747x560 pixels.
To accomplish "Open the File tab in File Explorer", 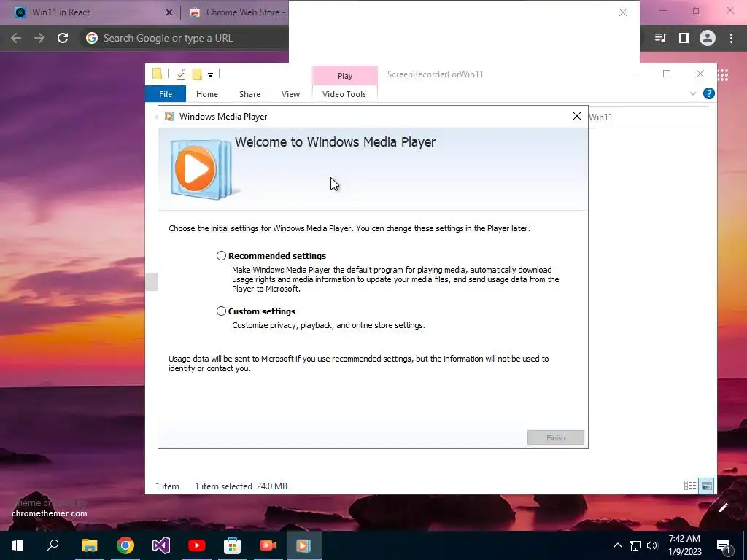I will click(x=166, y=94).
